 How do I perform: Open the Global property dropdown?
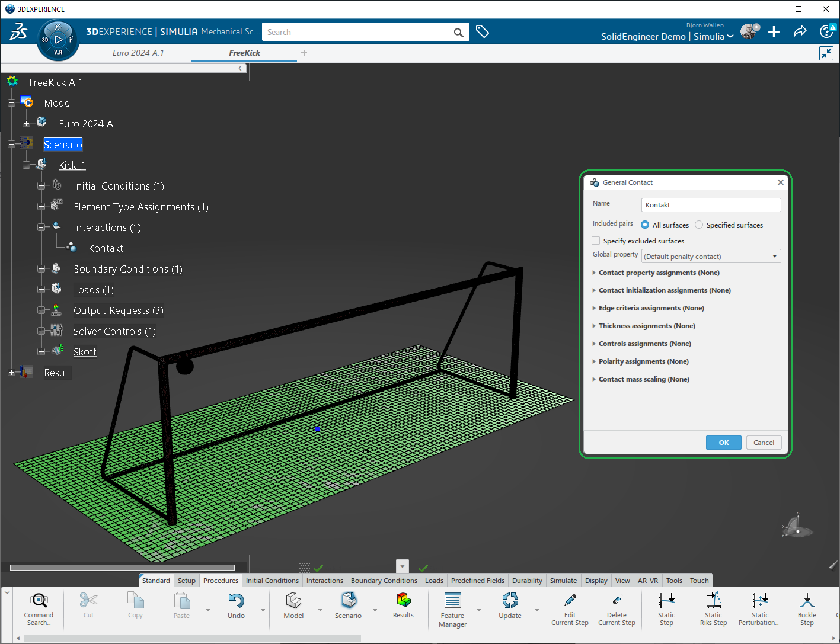tap(711, 257)
